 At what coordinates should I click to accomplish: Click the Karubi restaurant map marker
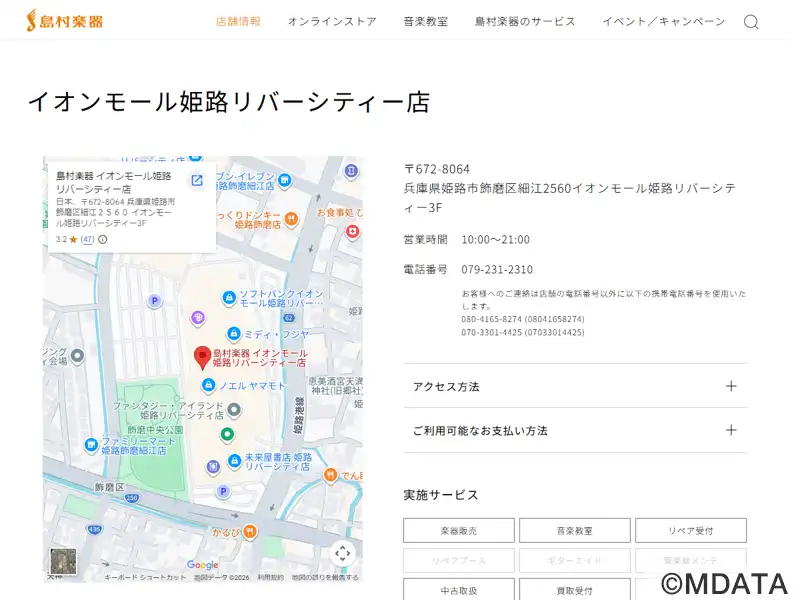(249, 532)
